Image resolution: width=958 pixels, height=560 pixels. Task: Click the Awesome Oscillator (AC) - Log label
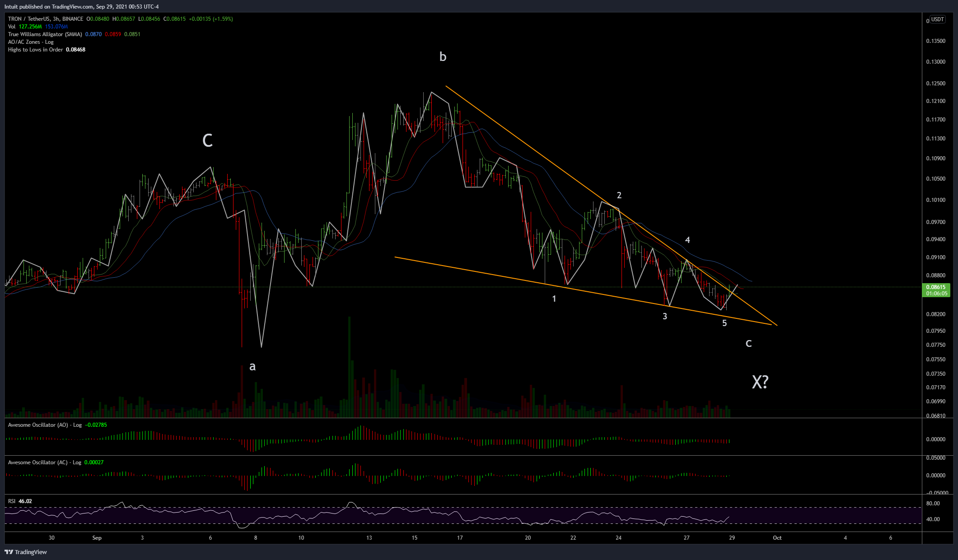tap(45, 462)
